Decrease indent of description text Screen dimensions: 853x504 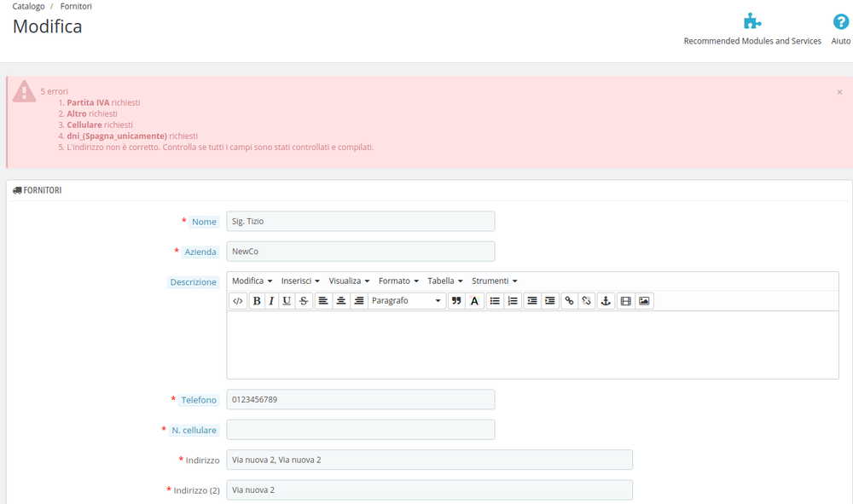point(532,301)
